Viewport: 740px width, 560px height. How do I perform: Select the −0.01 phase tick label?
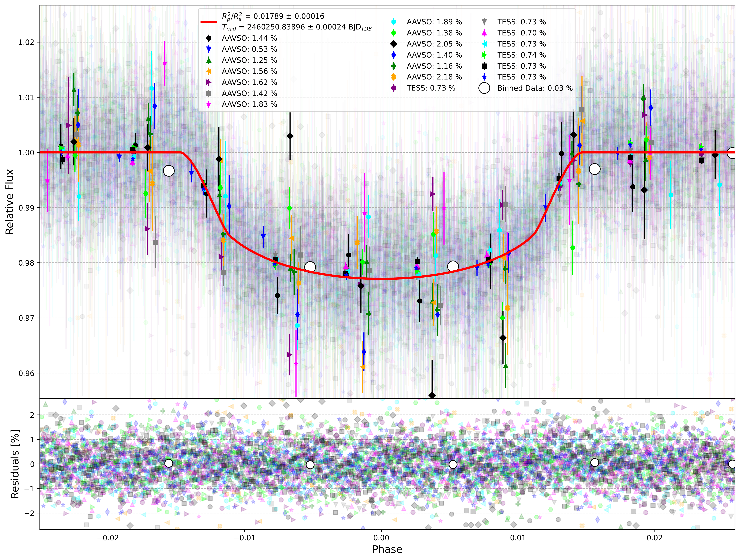[245, 538]
